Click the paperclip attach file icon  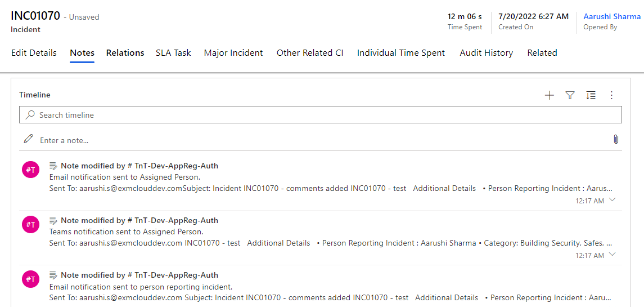(616, 140)
